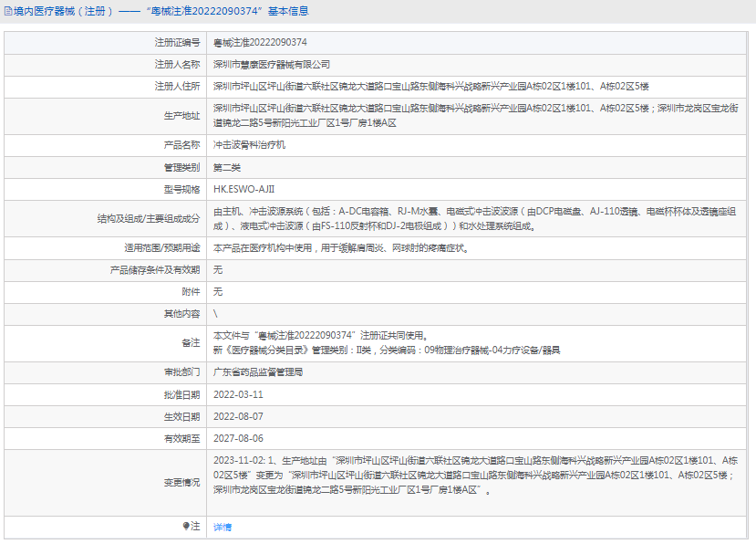Screen dimensions: 756x544
Task: Click the 有效期至 label
Action: coord(181,438)
